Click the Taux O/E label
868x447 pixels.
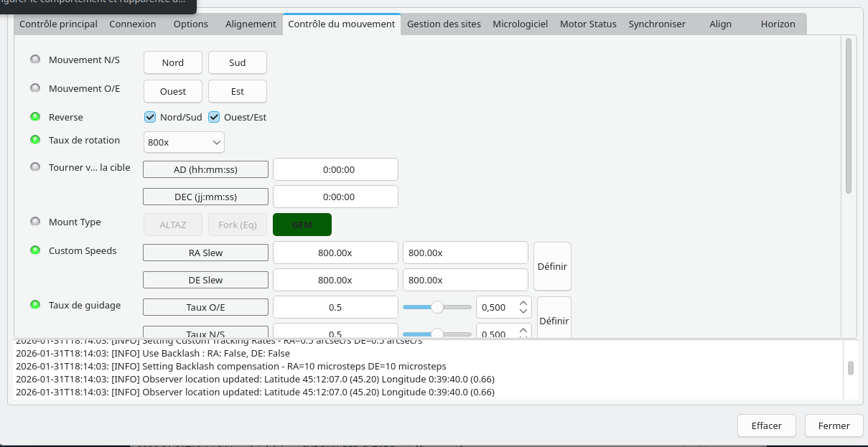click(205, 307)
